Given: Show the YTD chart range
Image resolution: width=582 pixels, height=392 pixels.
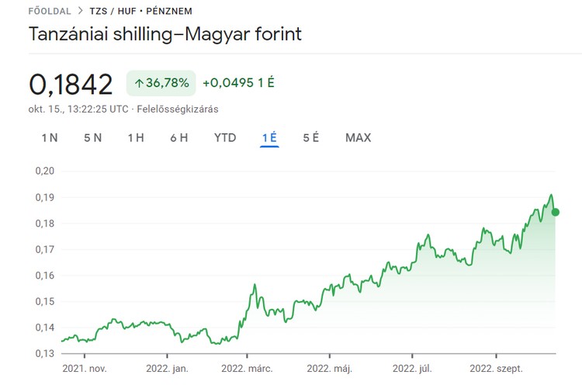Looking at the screenshot, I should [225, 138].
